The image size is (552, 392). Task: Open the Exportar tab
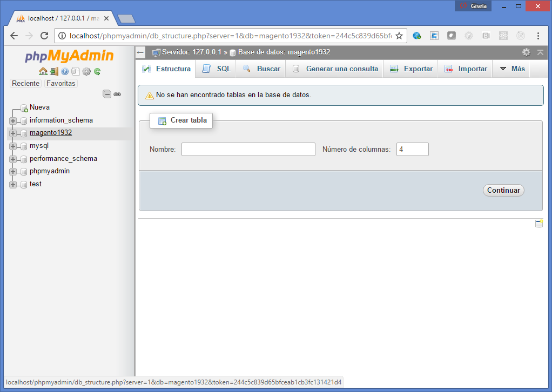point(412,69)
